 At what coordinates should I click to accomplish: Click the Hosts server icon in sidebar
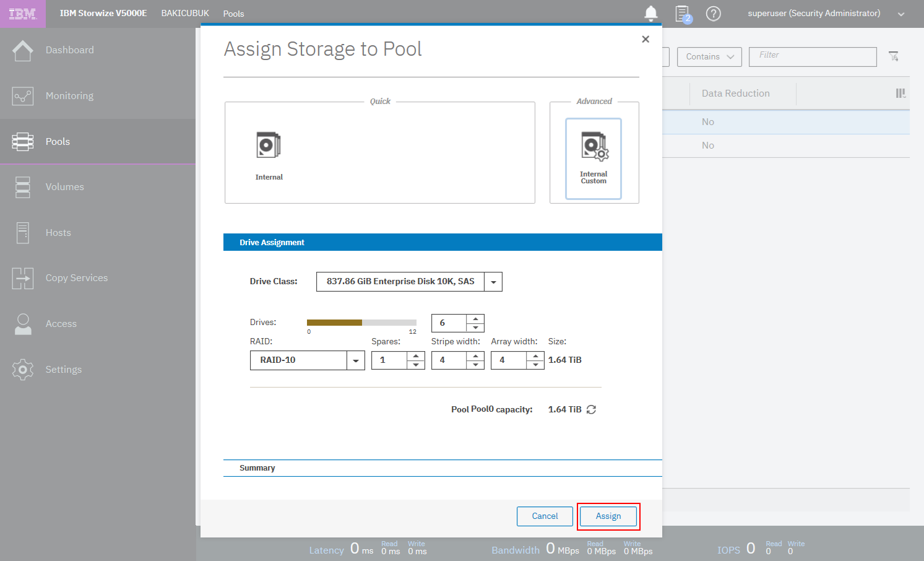pyautogui.click(x=23, y=233)
